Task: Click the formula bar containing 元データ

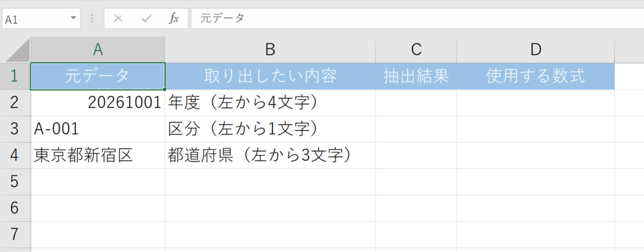Action: 415,19
